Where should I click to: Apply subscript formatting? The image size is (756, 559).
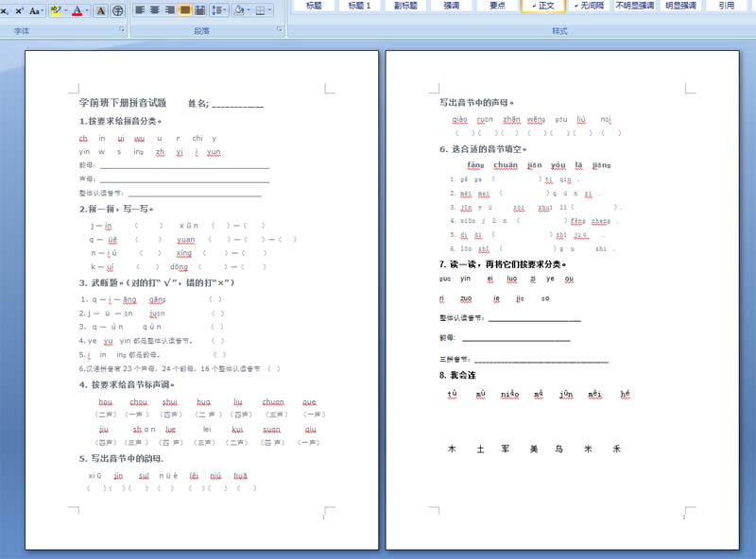pyautogui.click(x=5, y=10)
